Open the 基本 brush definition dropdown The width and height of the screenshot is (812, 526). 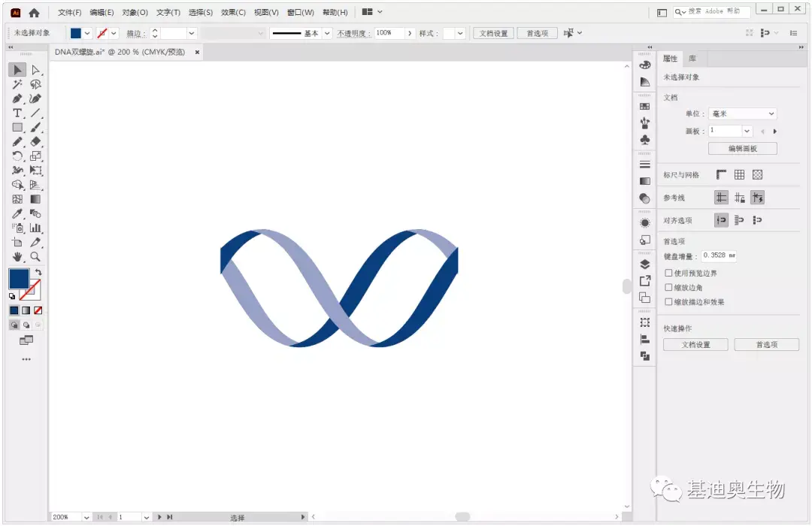[327, 34]
